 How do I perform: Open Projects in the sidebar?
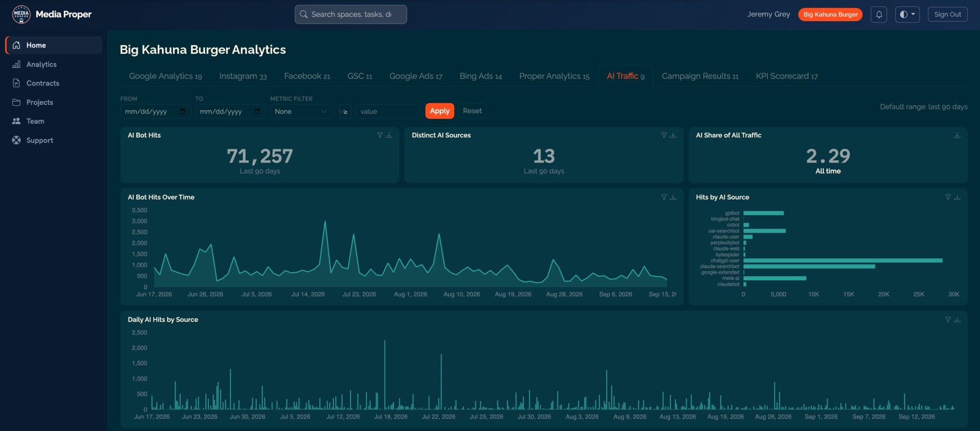click(x=54, y=102)
